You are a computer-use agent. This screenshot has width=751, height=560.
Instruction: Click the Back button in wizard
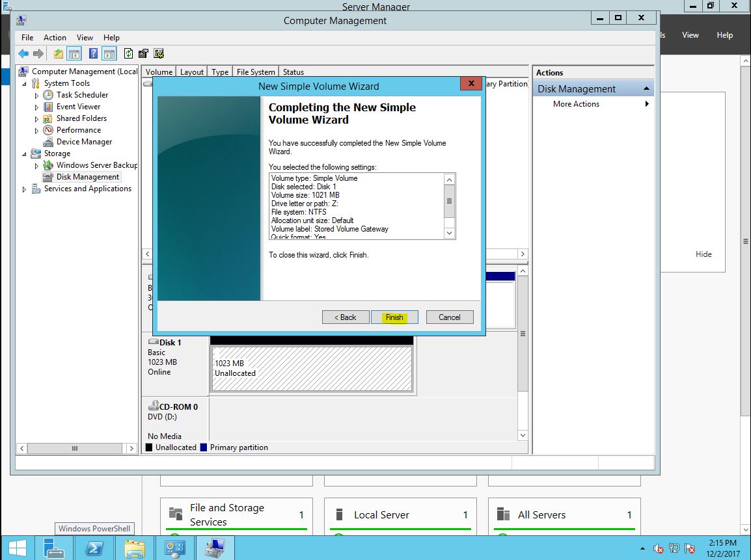click(x=346, y=317)
